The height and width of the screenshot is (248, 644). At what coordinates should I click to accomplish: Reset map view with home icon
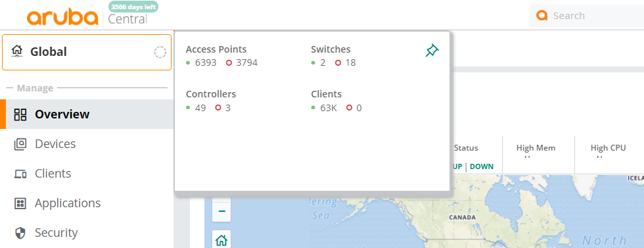(222, 239)
